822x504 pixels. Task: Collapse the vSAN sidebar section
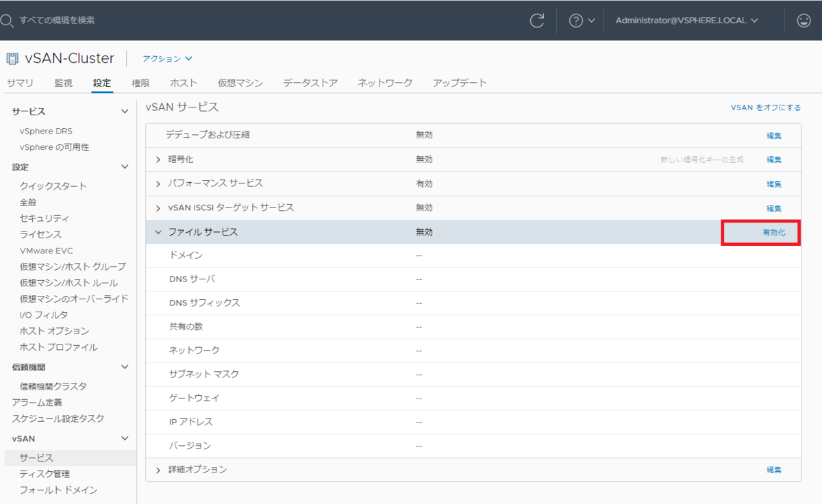124,438
